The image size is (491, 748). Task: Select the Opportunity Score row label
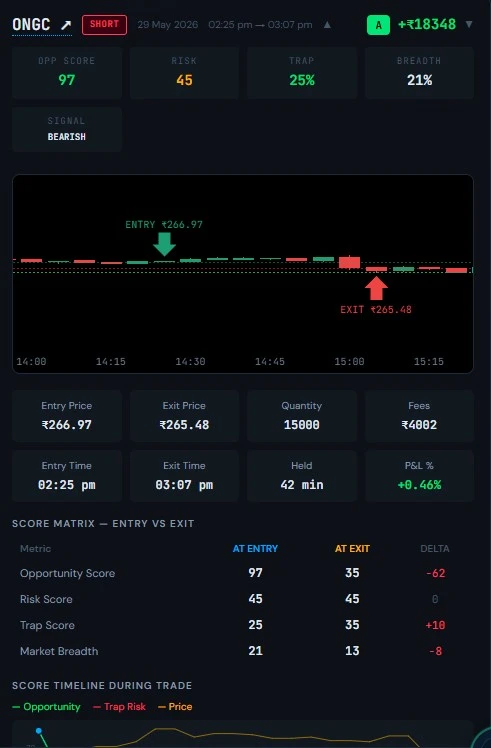(67, 573)
